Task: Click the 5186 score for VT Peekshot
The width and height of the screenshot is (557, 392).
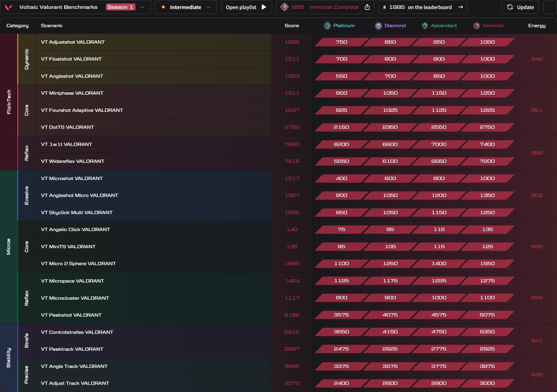Action: pyautogui.click(x=292, y=315)
